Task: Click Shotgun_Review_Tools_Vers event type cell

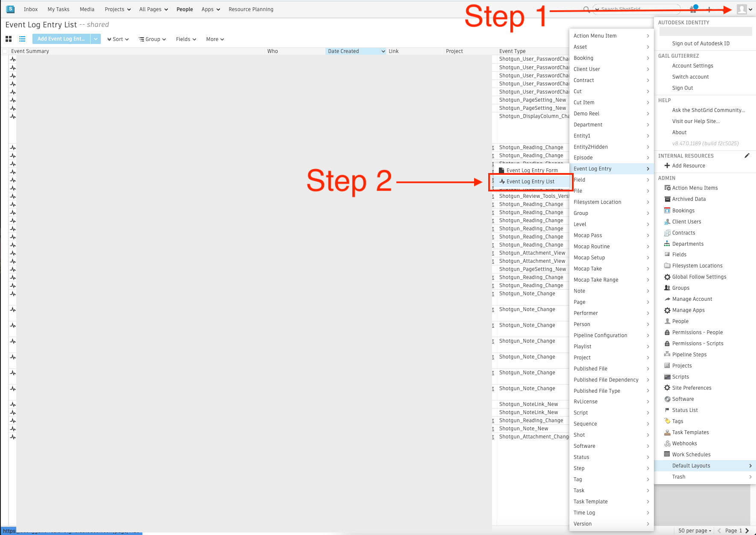Action: 534,196
